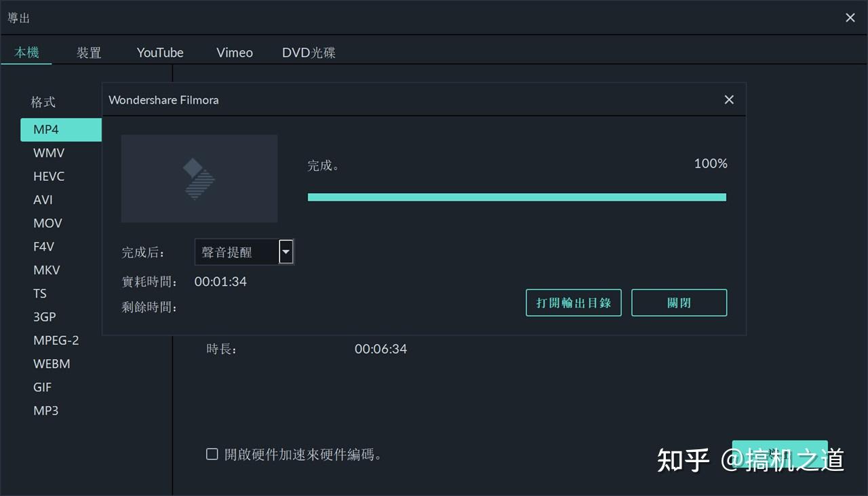The height and width of the screenshot is (496, 868).
Task: Open the 完成后 dropdown arrow
Action: [x=286, y=252]
